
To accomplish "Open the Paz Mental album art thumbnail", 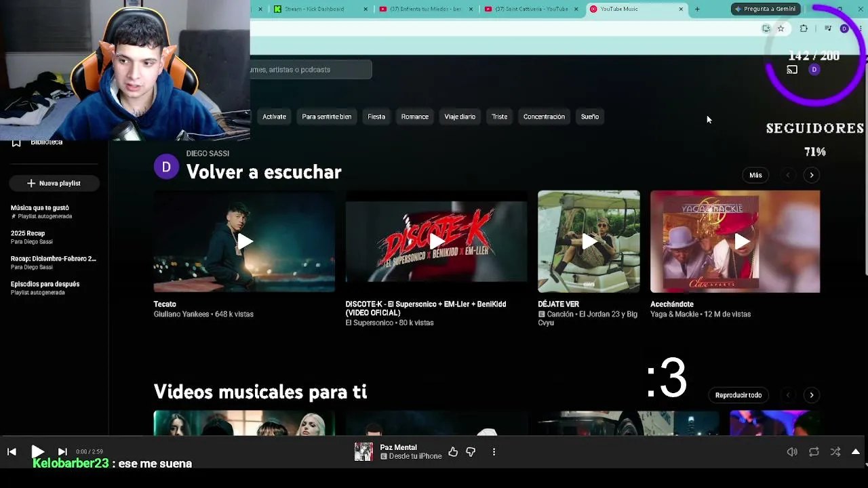I will pos(363,451).
